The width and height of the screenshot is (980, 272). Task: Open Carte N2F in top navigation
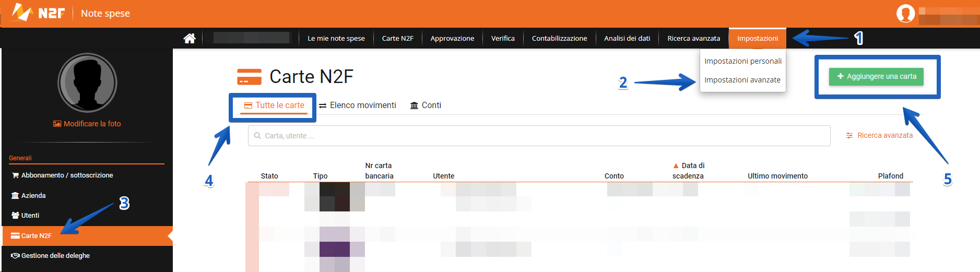coord(398,38)
